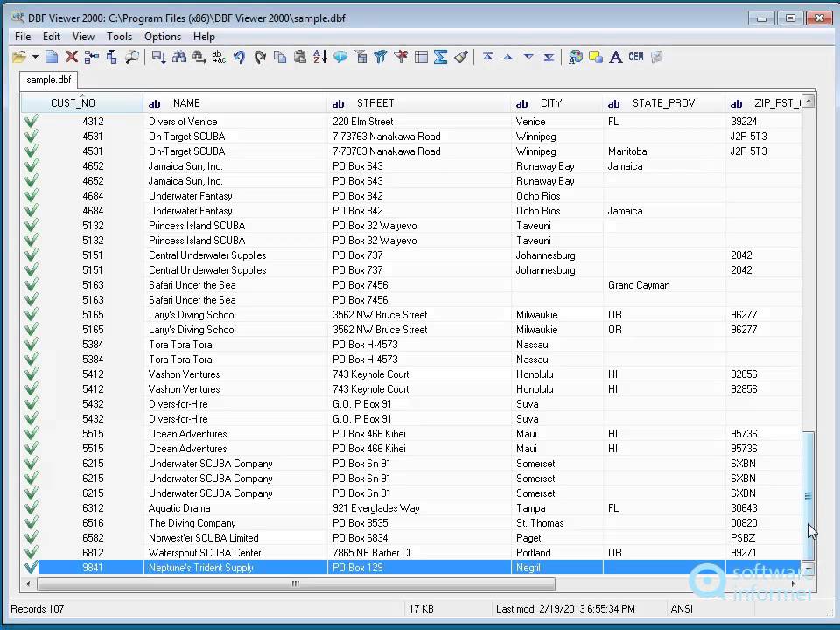This screenshot has height=630, width=840.
Task: Click the vertical scrollbar thumb
Action: (808, 496)
